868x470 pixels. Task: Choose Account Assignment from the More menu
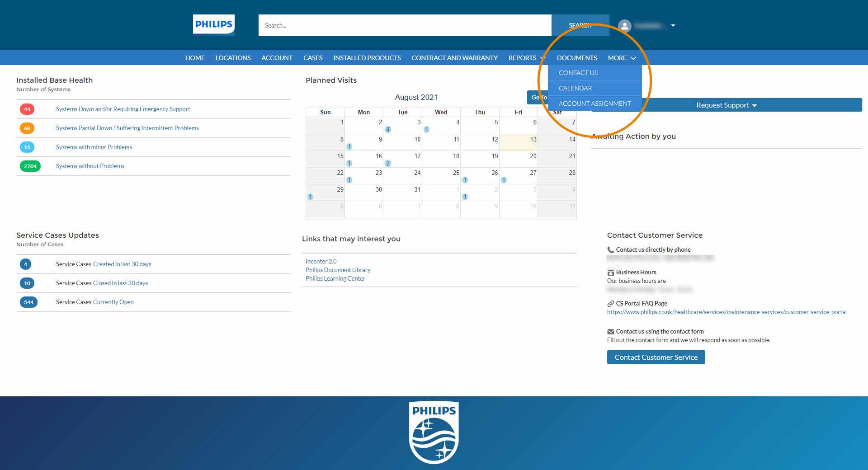point(594,103)
